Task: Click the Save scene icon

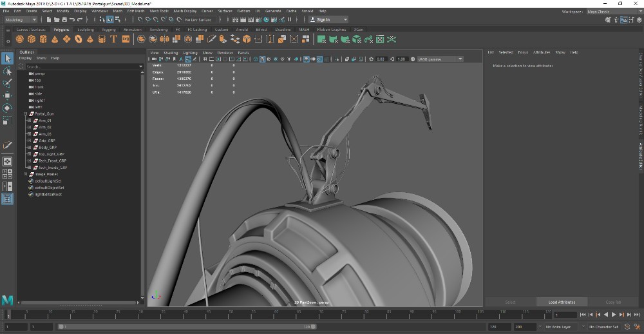Action: coord(64,19)
